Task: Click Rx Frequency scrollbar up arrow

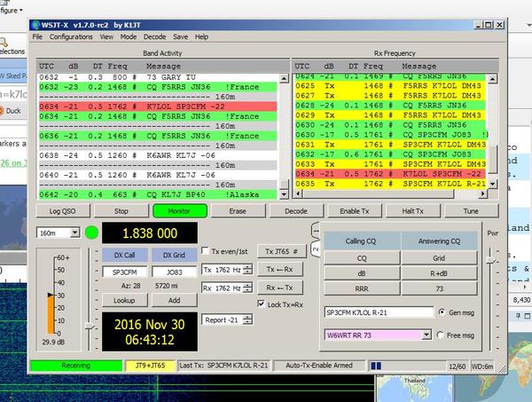Action: (x=492, y=79)
